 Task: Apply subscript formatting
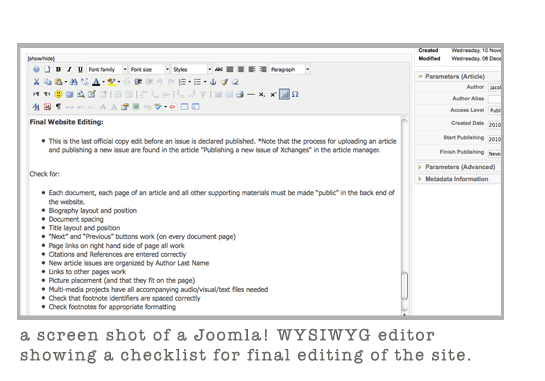262,95
